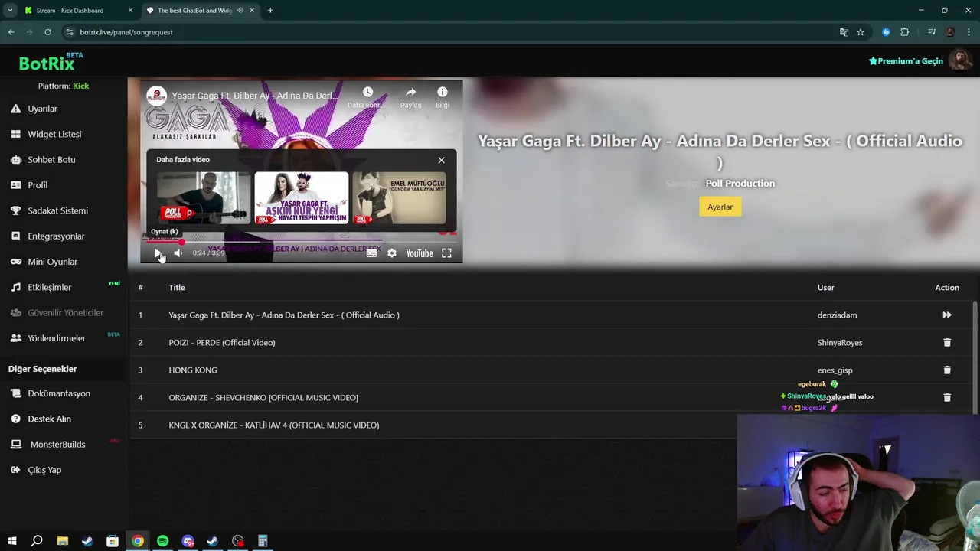This screenshot has height=551, width=980.
Task: Open Chrome three-dot menu
Action: point(969,32)
